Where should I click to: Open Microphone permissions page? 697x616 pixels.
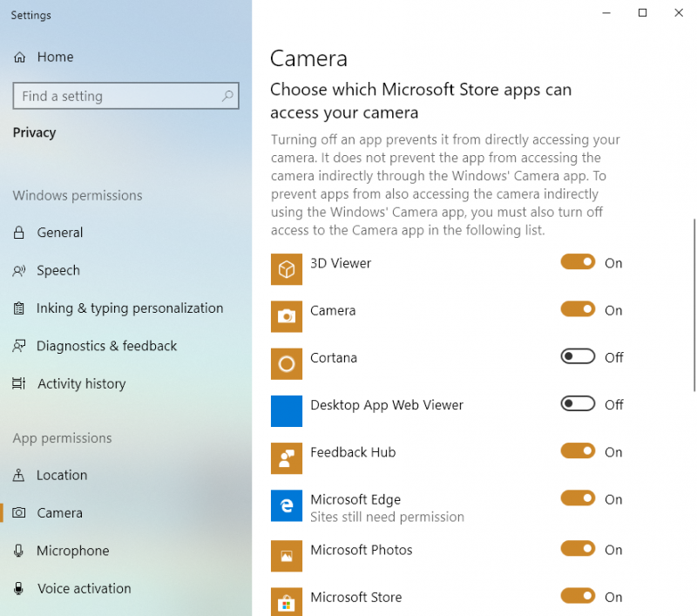point(125,551)
